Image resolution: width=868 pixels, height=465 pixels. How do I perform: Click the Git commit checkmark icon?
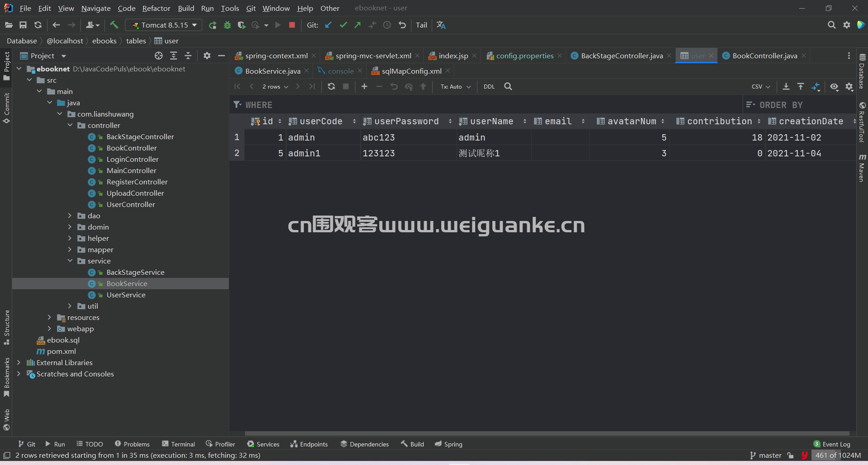pos(344,25)
